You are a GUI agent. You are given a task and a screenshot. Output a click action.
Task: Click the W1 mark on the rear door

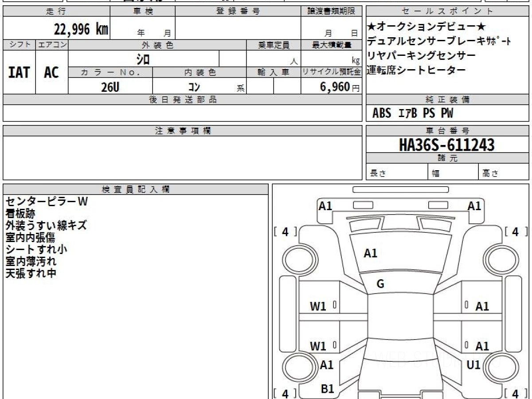click(x=318, y=346)
